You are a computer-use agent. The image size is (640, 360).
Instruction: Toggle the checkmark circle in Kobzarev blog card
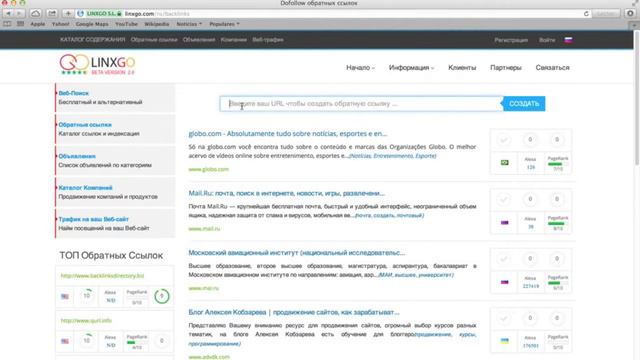click(504, 318)
